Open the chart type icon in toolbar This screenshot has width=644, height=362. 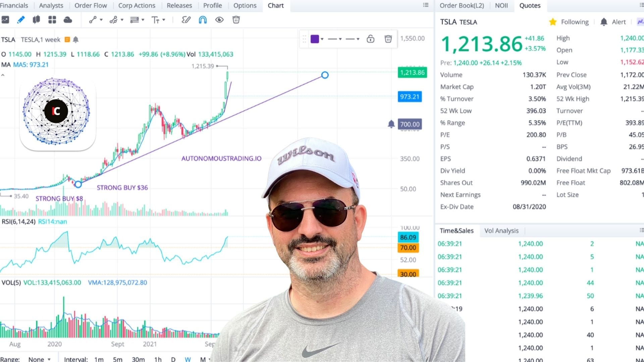coord(5,20)
